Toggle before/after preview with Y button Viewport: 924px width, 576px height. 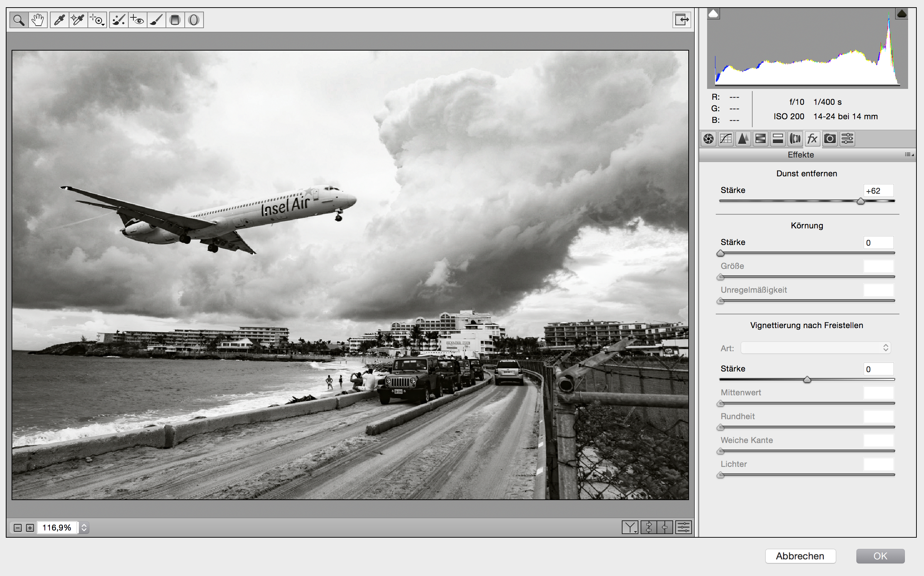click(630, 527)
